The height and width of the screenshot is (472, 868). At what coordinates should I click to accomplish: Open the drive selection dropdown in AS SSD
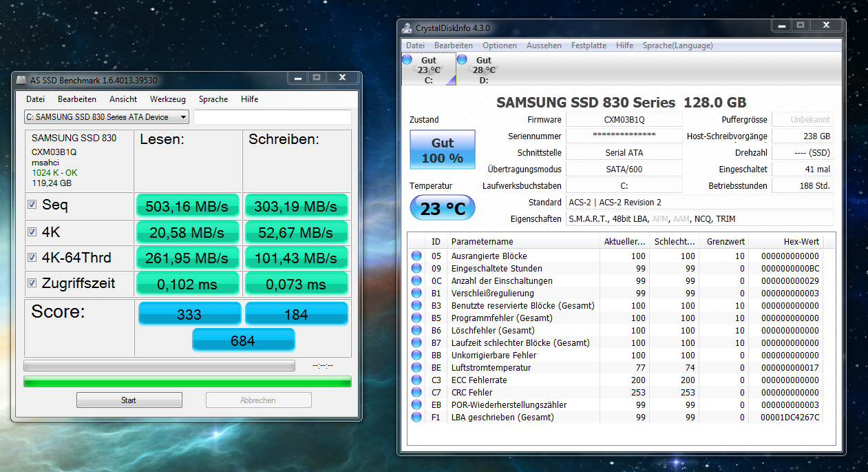point(107,117)
